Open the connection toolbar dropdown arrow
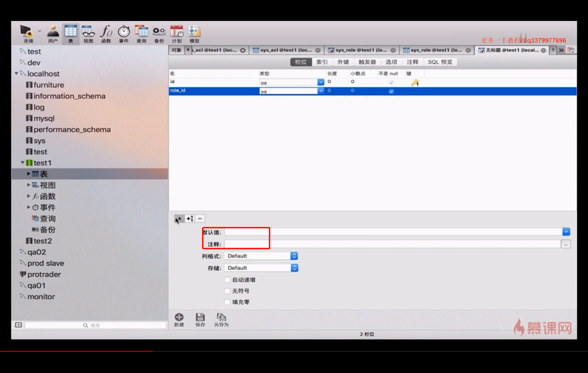This screenshot has width=588, height=373. (39, 31)
